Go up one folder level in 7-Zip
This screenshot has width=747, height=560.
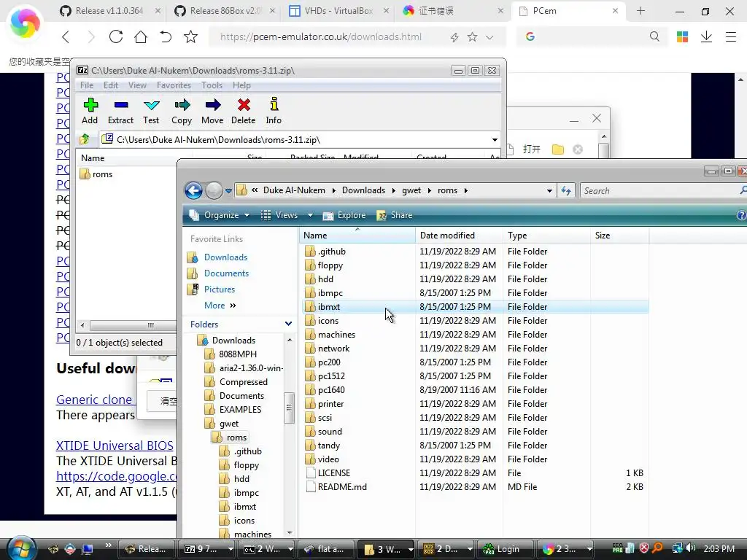[x=85, y=139]
